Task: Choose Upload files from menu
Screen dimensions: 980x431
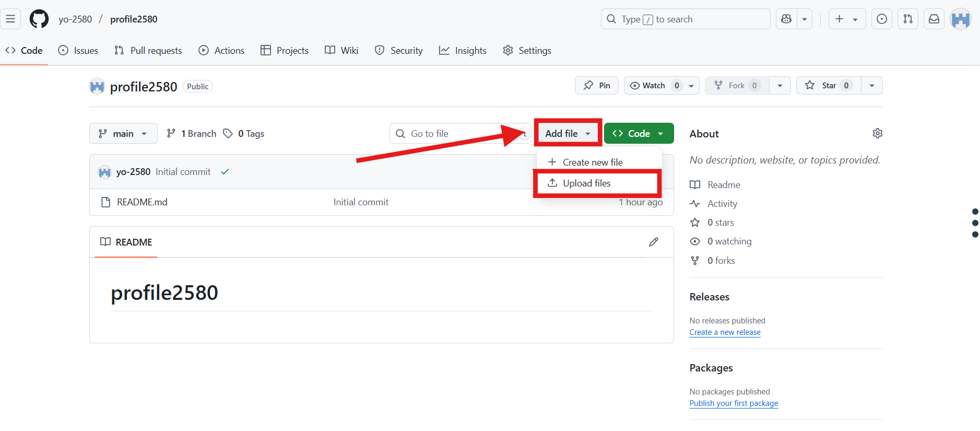Action: point(599,183)
